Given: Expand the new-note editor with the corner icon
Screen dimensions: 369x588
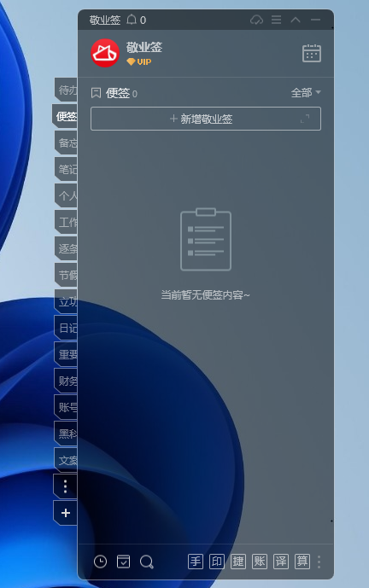Looking at the screenshot, I should point(305,119).
